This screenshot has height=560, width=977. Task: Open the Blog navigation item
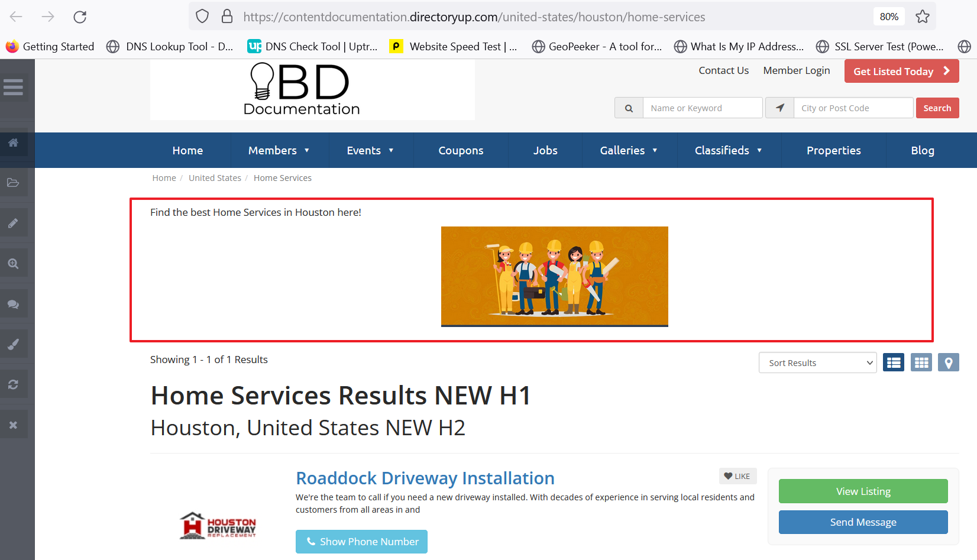click(923, 150)
